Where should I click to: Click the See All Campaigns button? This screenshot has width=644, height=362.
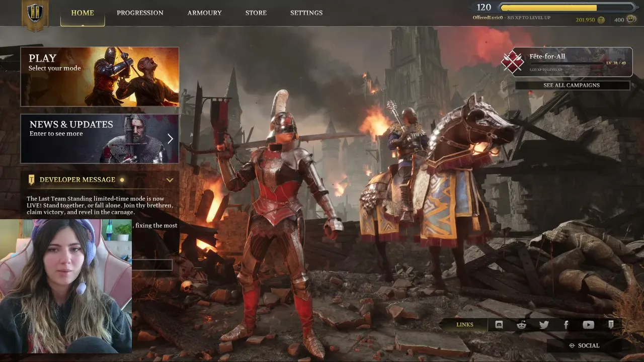572,85
